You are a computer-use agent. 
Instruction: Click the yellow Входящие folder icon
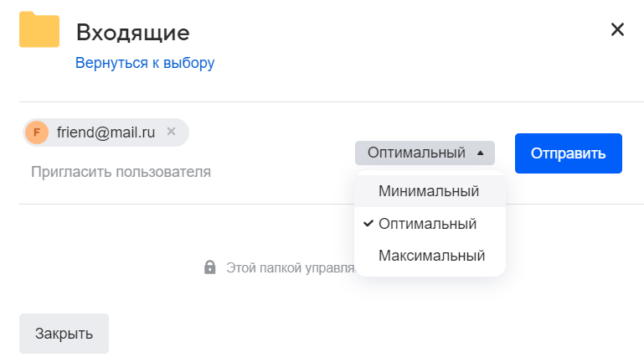(39, 30)
